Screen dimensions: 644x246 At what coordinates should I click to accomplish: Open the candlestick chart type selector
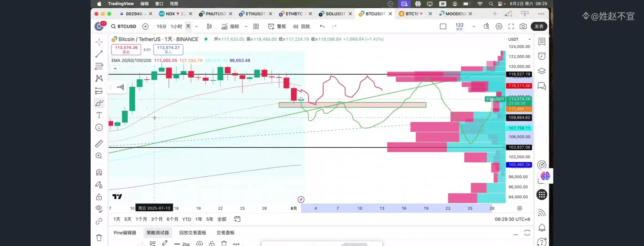(x=209, y=26)
